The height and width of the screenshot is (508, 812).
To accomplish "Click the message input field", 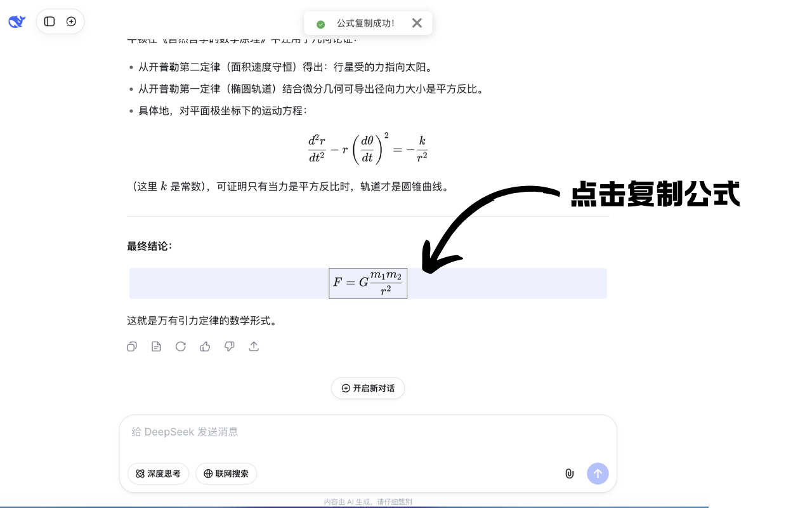I will coord(368,432).
